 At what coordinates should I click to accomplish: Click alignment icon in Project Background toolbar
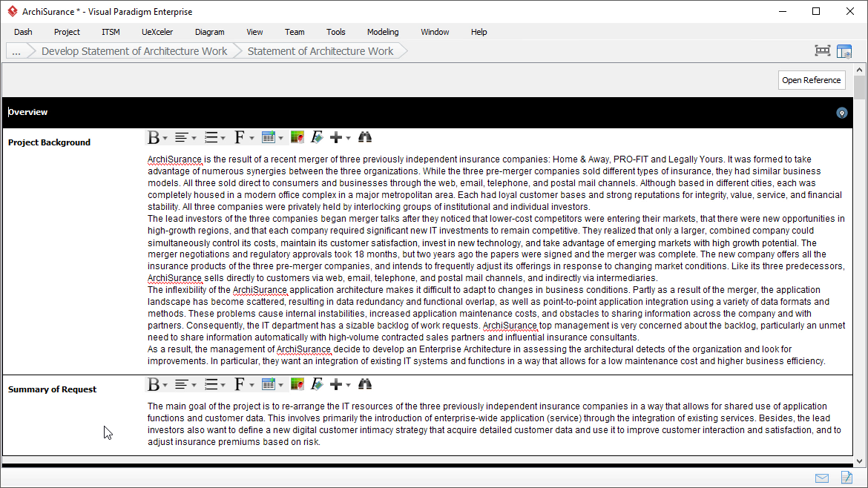pos(181,137)
